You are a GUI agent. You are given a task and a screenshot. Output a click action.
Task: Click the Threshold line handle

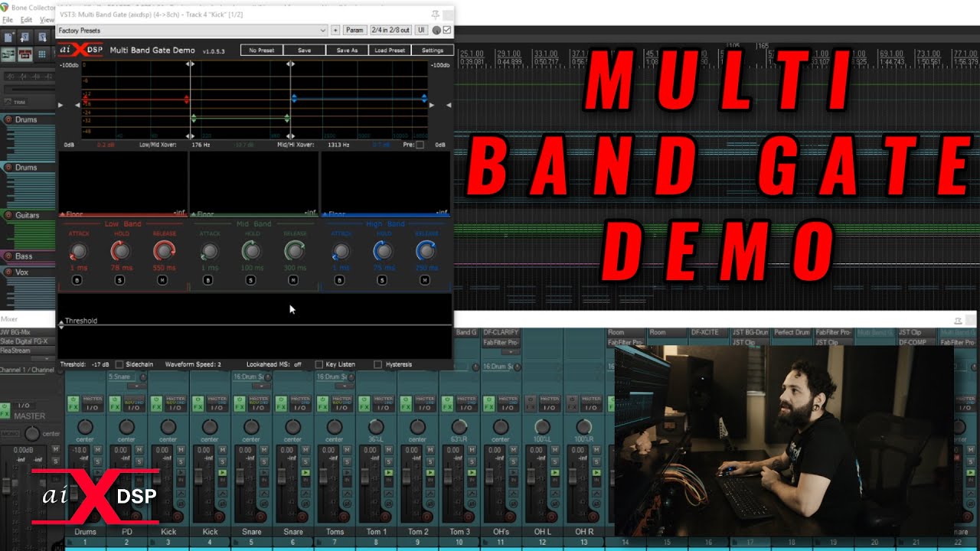coord(61,324)
